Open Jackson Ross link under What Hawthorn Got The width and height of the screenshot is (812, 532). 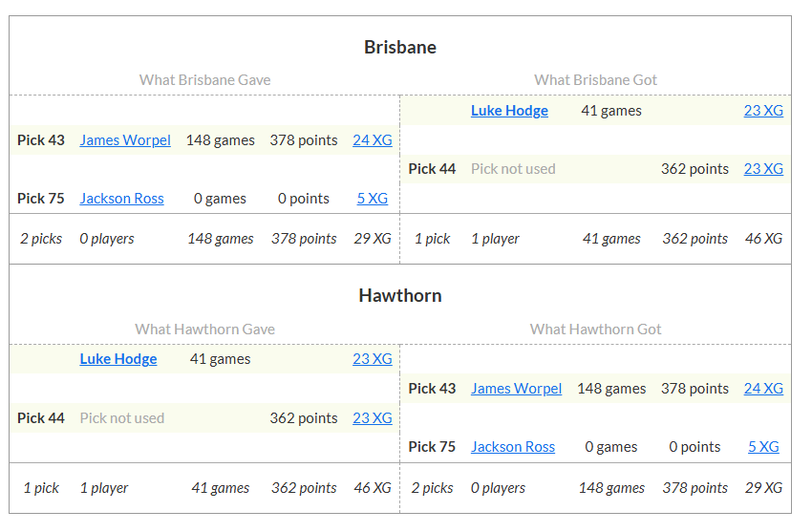tap(513, 447)
